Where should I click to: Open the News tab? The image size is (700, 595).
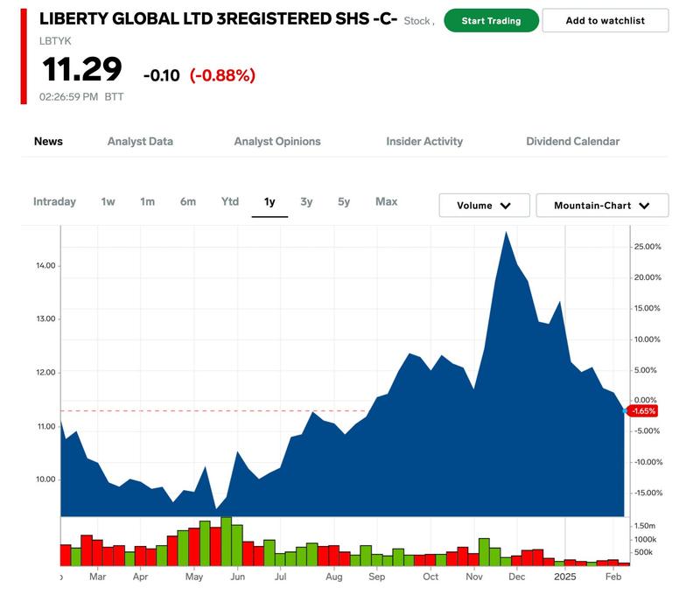coord(48,141)
